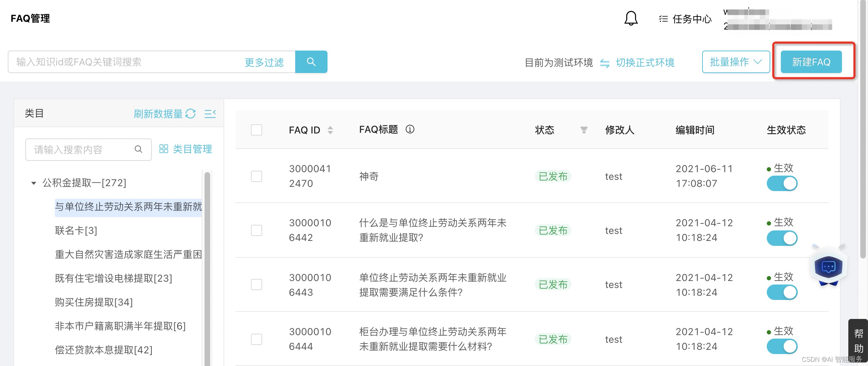
Task: Disable the 生效 switch for FAQ 30000106443
Action: point(782,292)
